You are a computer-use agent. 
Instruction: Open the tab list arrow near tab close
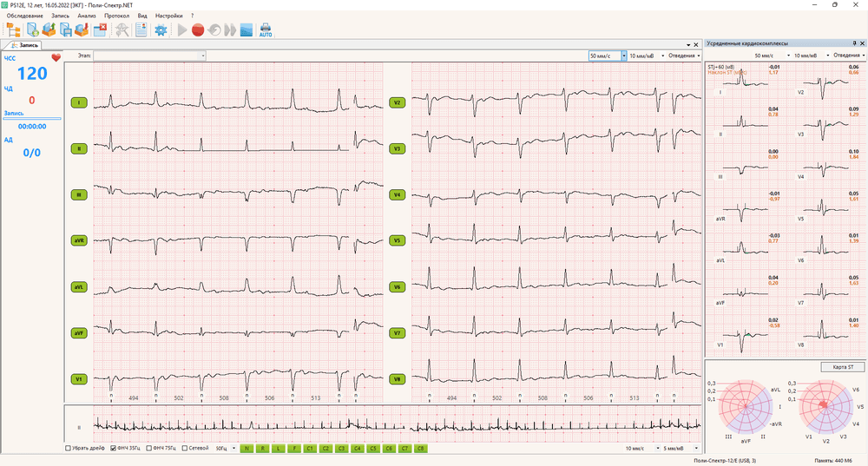[x=688, y=45]
